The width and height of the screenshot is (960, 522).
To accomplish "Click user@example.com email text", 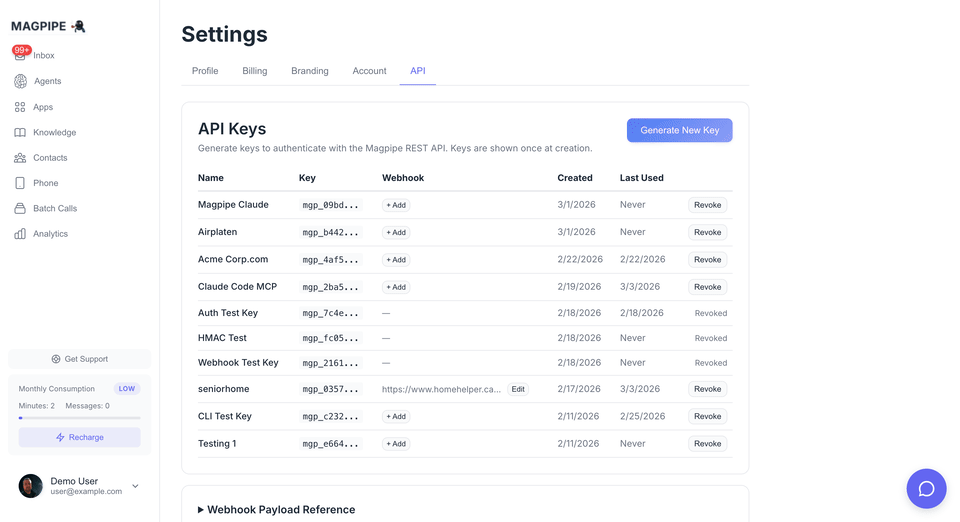I will [86, 491].
